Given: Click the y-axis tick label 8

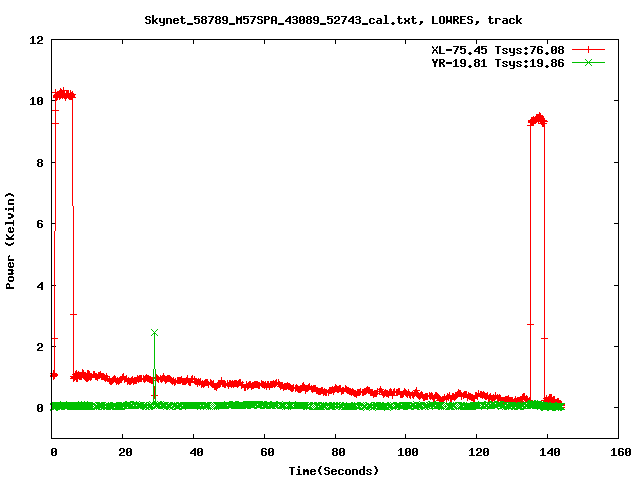Looking at the screenshot, I should [x=40, y=162].
